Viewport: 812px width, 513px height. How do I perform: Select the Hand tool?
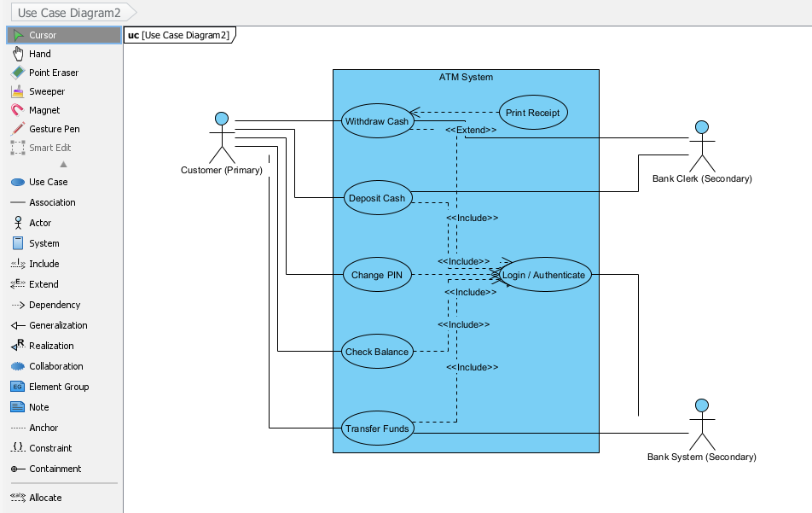pos(64,54)
